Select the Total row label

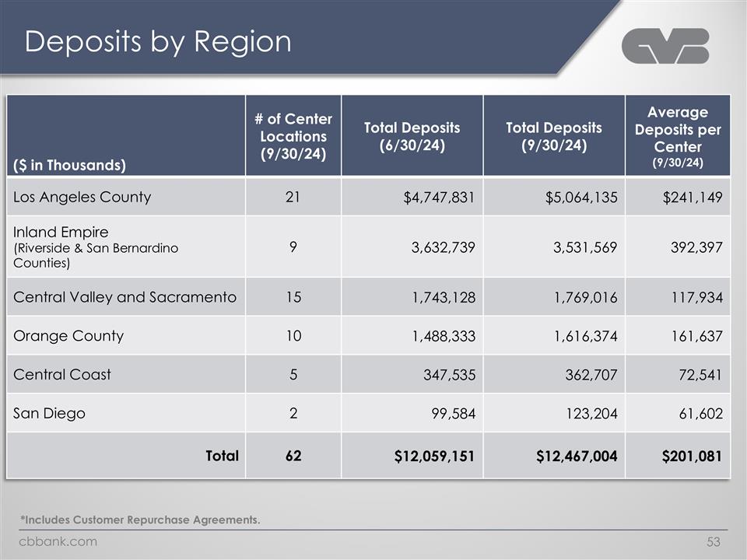(x=222, y=456)
